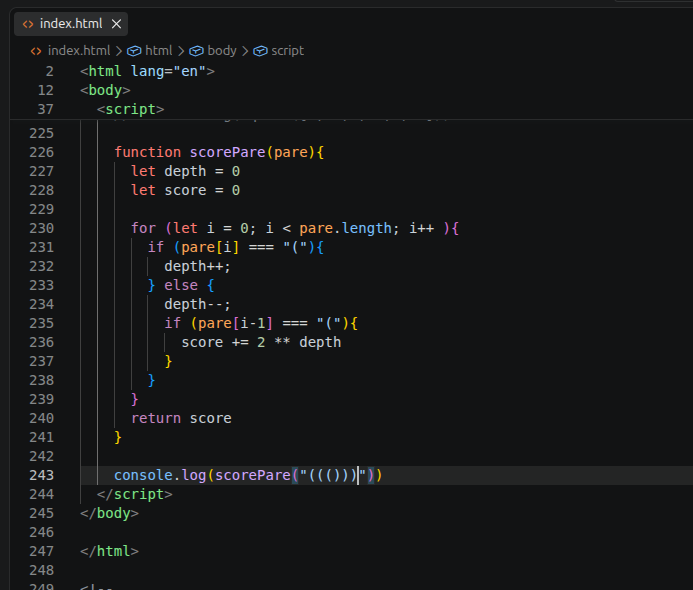Click line number 240 in gutter
The image size is (693, 590).
(x=41, y=419)
